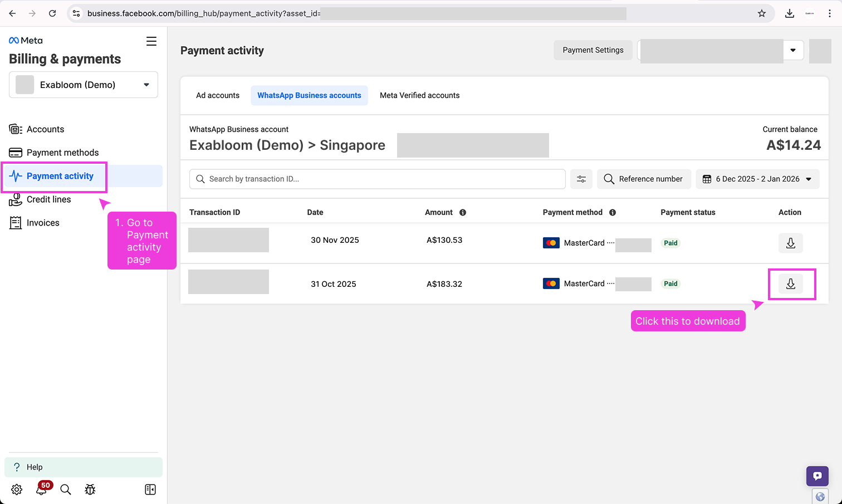This screenshot has width=842, height=504.
Task: Go to the Invoices page
Action: click(x=42, y=222)
